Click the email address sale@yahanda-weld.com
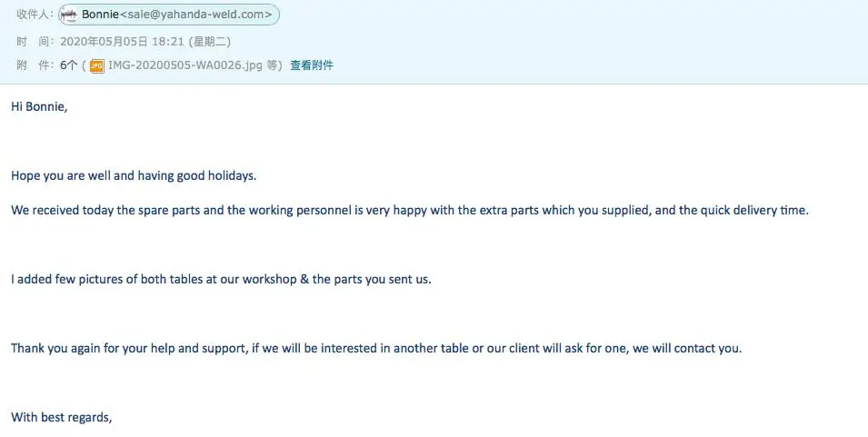The image size is (868, 437). 196,15
